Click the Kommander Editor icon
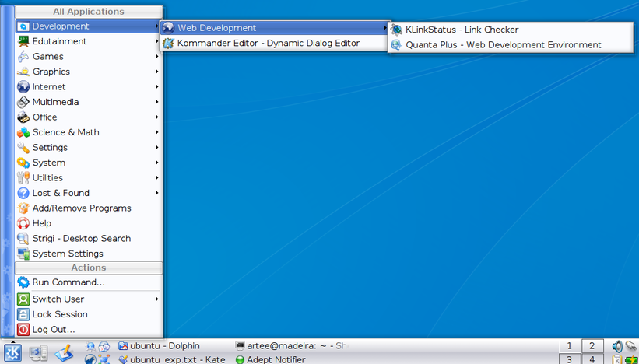This screenshot has width=639, height=364. [168, 43]
